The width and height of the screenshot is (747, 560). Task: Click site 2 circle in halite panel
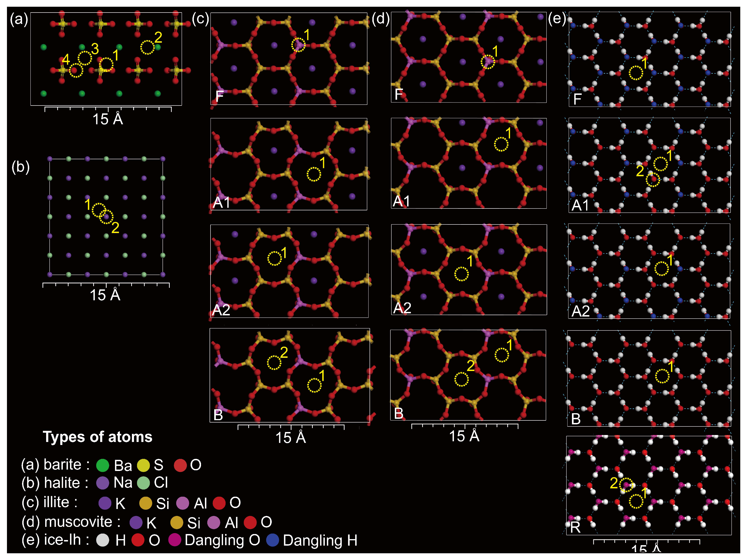[x=106, y=217]
